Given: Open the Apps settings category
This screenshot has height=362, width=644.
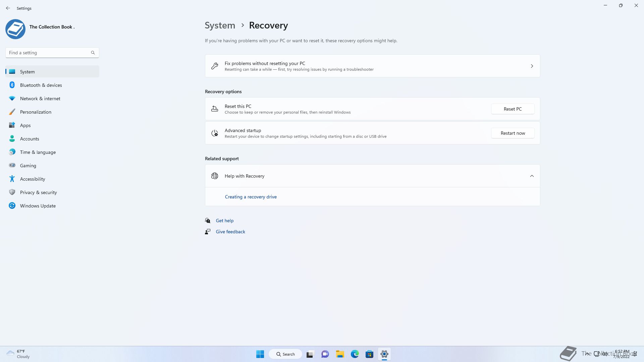Looking at the screenshot, I should point(25,125).
